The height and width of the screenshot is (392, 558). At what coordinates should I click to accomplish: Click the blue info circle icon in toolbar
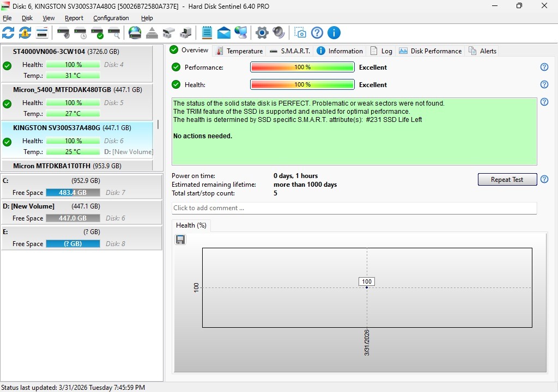point(334,33)
